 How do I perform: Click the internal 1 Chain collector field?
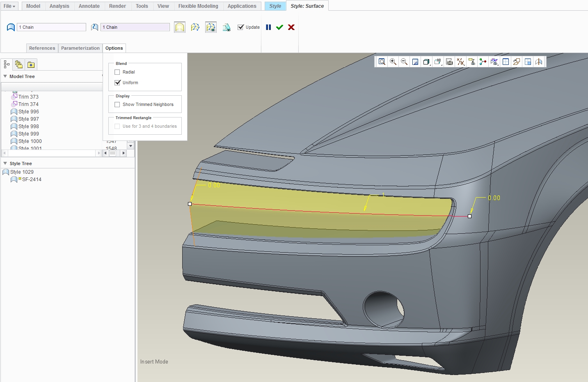click(135, 27)
